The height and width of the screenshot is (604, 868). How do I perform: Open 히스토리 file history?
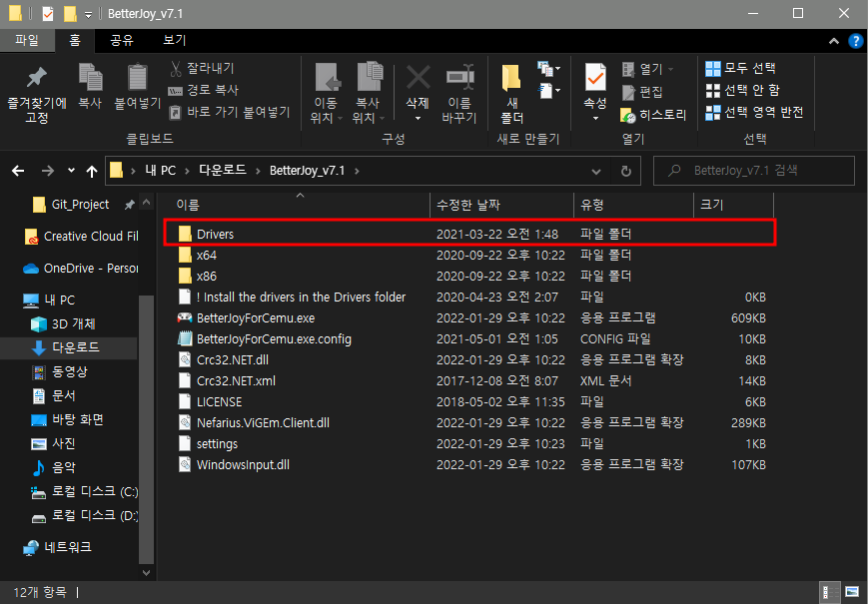[x=653, y=115]
